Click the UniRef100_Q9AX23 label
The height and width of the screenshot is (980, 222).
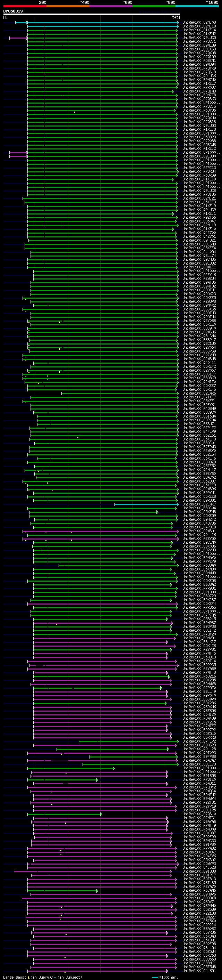click(x=199, y=294)
